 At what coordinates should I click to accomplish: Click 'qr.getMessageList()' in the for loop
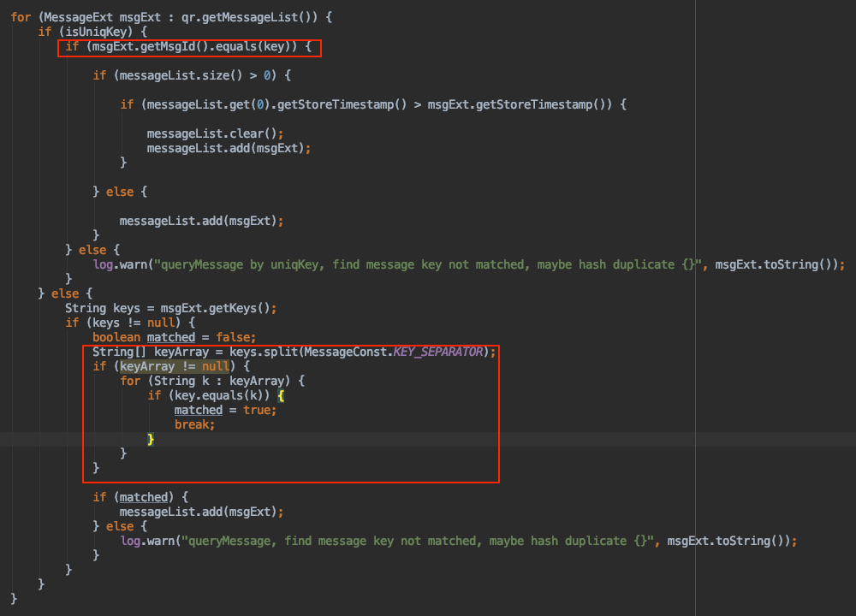pyautogui.click(x=249, y=17)
